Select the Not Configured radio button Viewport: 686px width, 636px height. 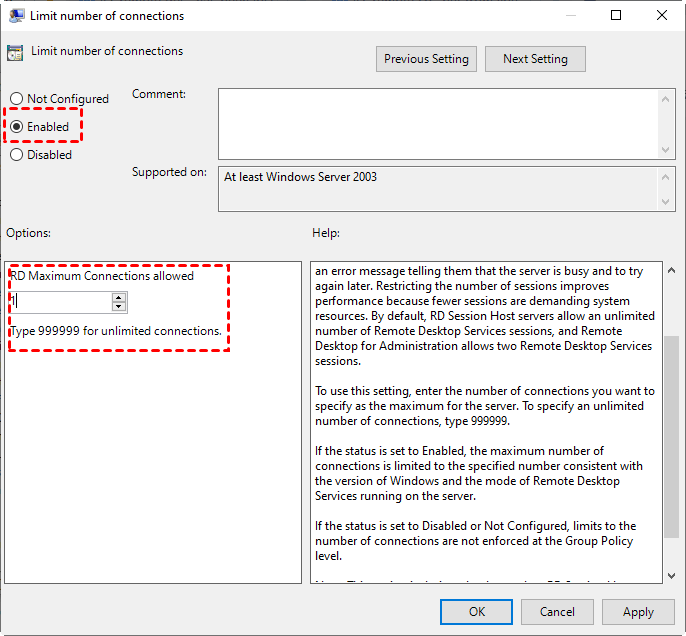point(60,99)
